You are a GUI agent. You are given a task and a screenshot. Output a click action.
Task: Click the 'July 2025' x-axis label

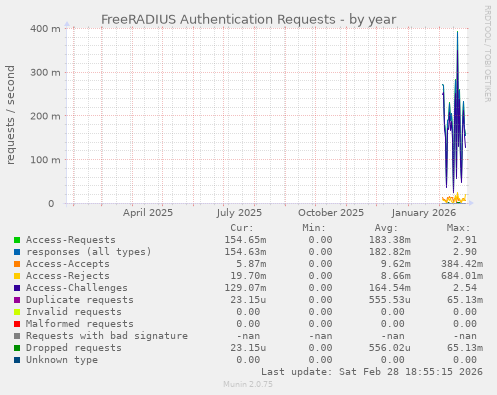click(x=239, y=213)
